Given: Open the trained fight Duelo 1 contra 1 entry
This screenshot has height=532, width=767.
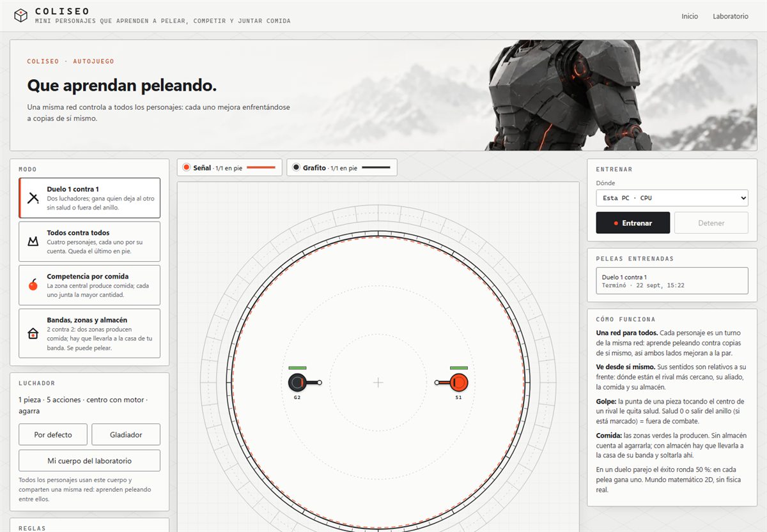Looking at the screenshot, I should click(x=672, y=280).
